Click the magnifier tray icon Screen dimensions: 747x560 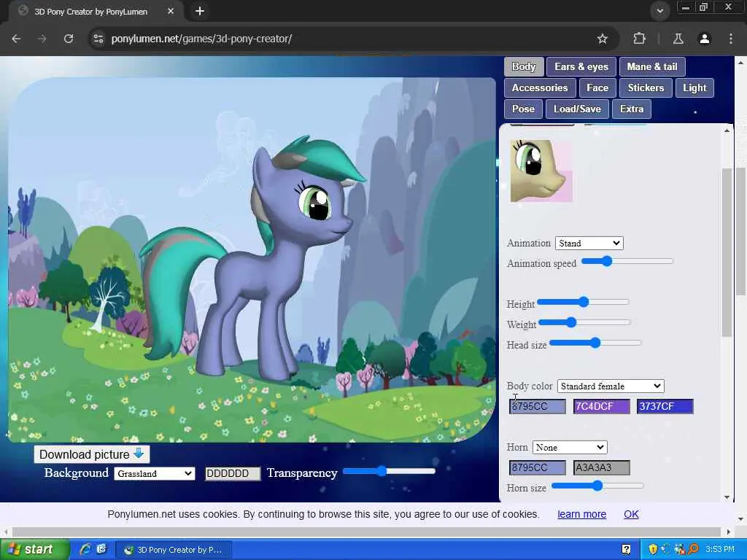[693, 549]
